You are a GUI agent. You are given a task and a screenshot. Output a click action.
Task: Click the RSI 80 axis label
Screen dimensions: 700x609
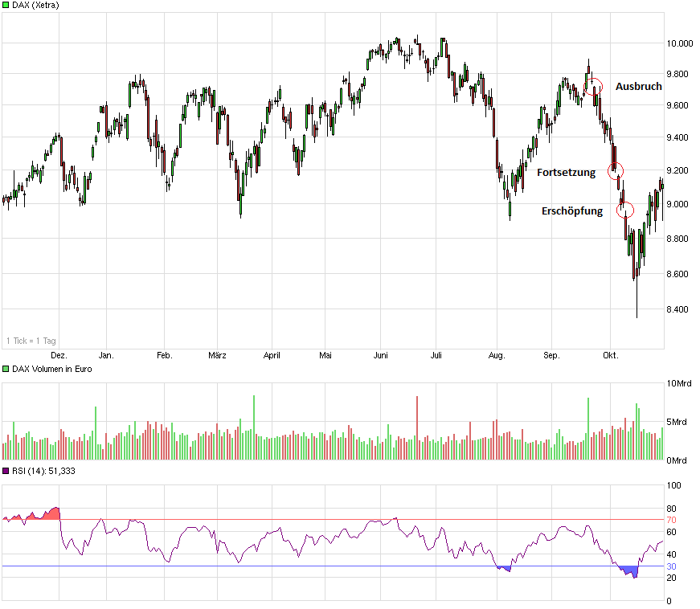tap(671, 509)
